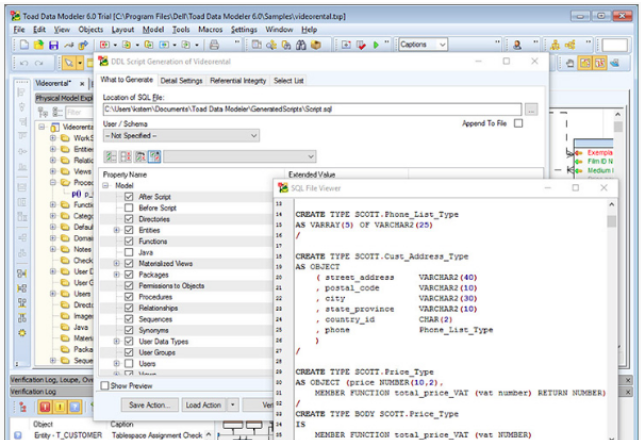Enable the Java checkbox
Image resolution: width=641 pixels, height=440 pixels.
[x=129, y=252]
